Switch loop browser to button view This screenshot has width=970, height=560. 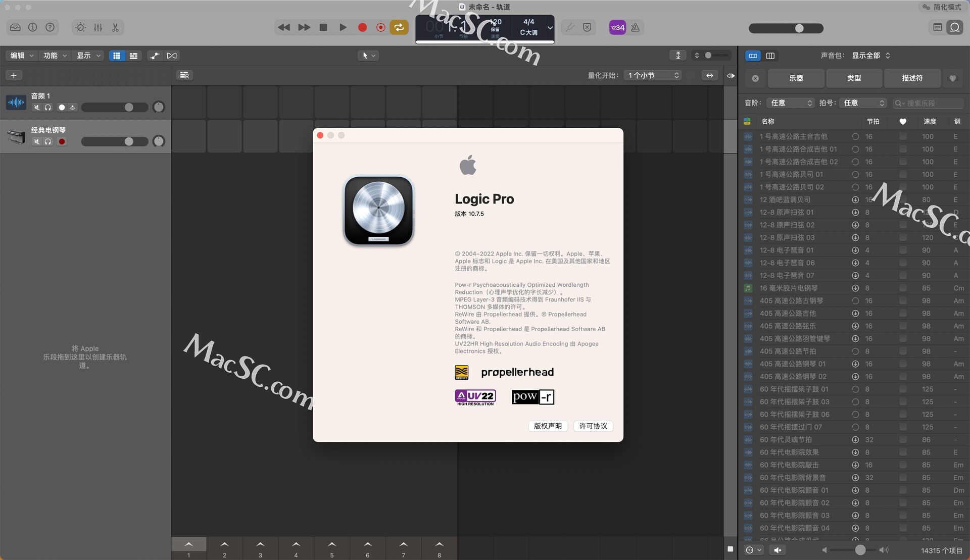click(753, 56)
